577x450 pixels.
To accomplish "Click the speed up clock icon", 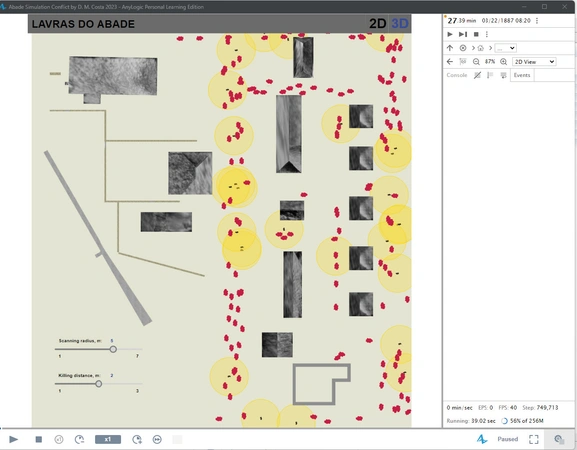I will 137,439.
